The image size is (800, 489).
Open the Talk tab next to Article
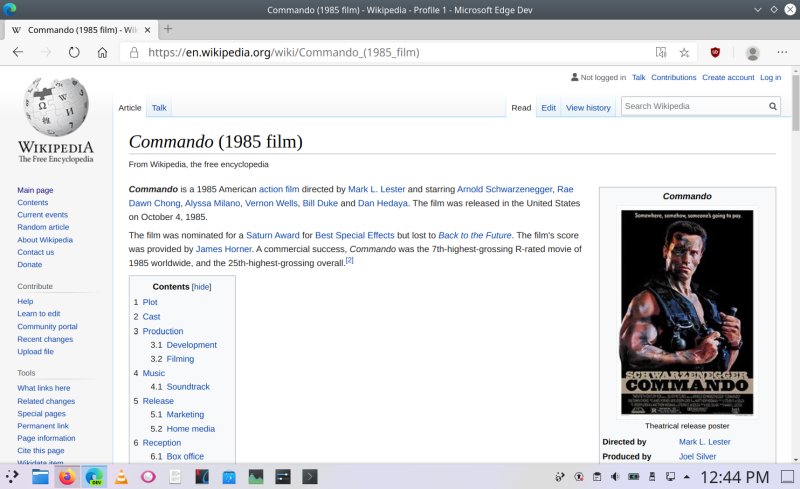pyautogui.click(x=159, y=108)
